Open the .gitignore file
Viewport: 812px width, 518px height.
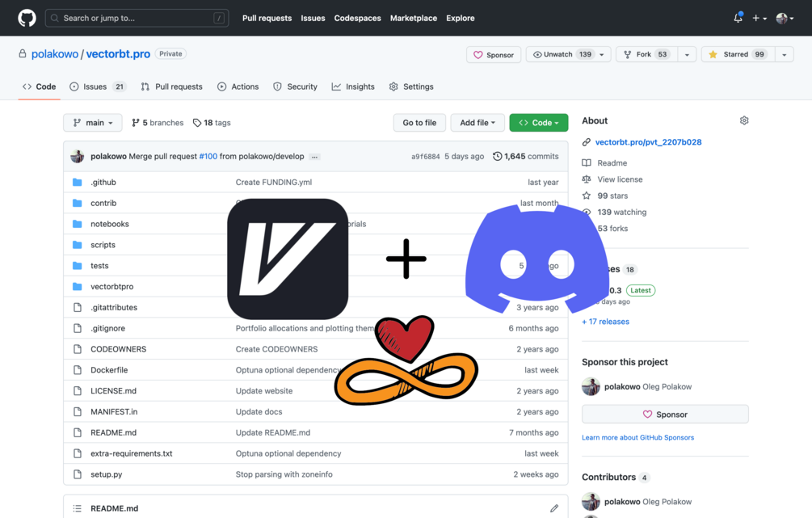pos(107,328)
